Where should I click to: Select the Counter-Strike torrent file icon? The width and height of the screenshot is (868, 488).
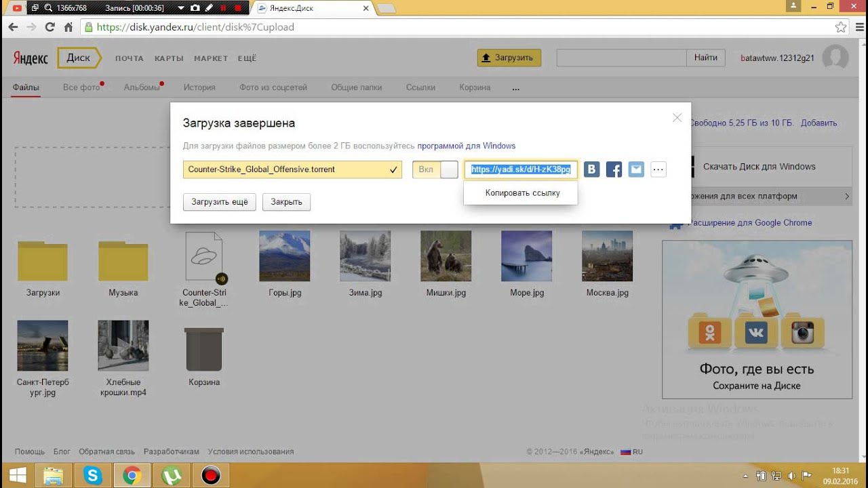point(204,256)
